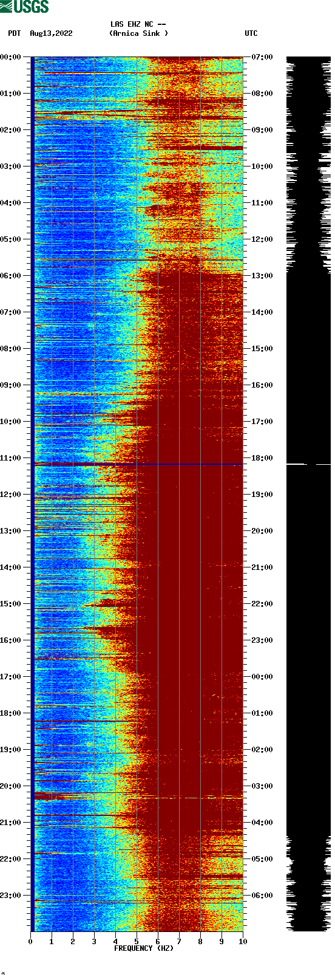Click the UTC timezone label
Image resolution: width=335 pixels, height=980 pixels.
(251, 33)
